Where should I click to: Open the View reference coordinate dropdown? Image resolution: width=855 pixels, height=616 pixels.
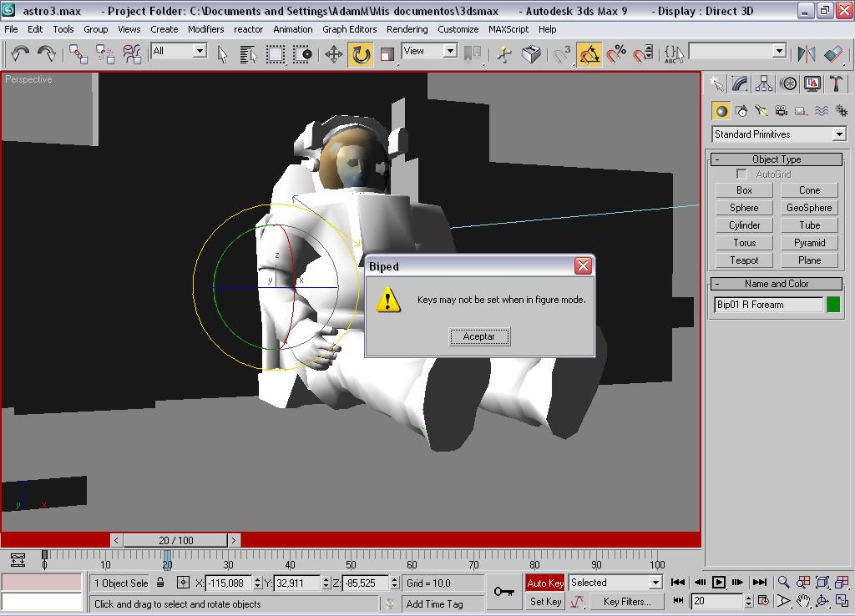pos(429,51)
